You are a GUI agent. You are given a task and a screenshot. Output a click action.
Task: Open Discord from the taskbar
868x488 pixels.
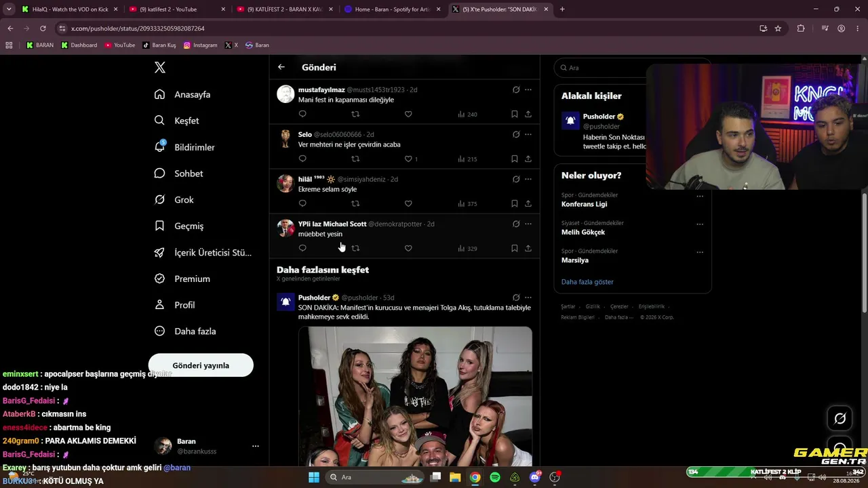pos(535,477)
